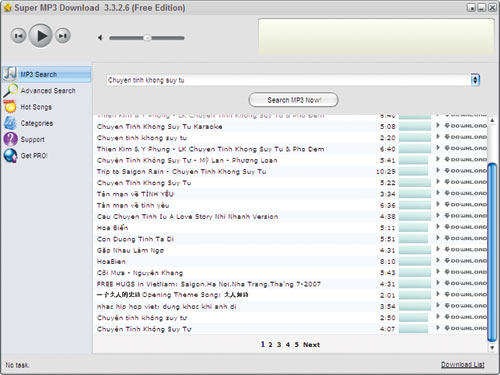Preview Opening Theme Song 2:01 track
The image size is (500, 375).
click(438, 294)
